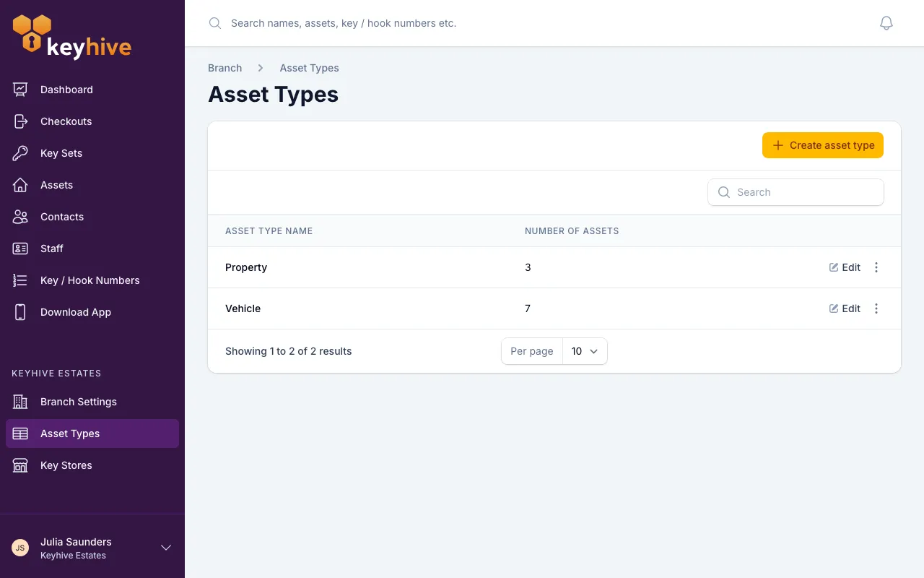The height and width of the screenshot is (578, 924).
Task: Open Key / Hook Numbers page
Action: (x=92, y=280)
